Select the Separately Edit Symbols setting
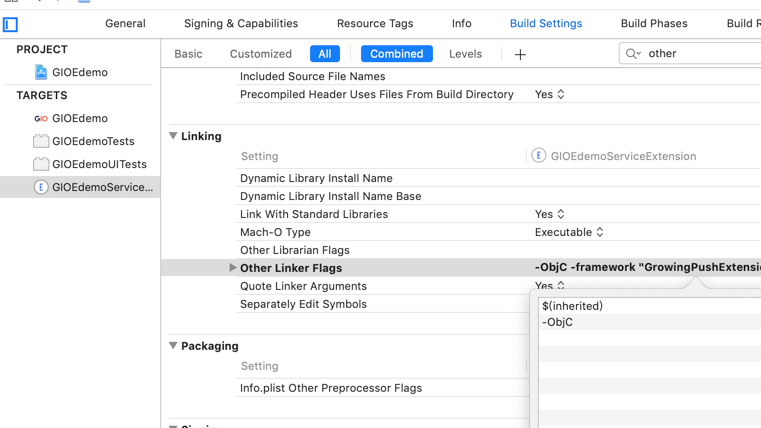761x428 pixels. click(x=303, y=304)
